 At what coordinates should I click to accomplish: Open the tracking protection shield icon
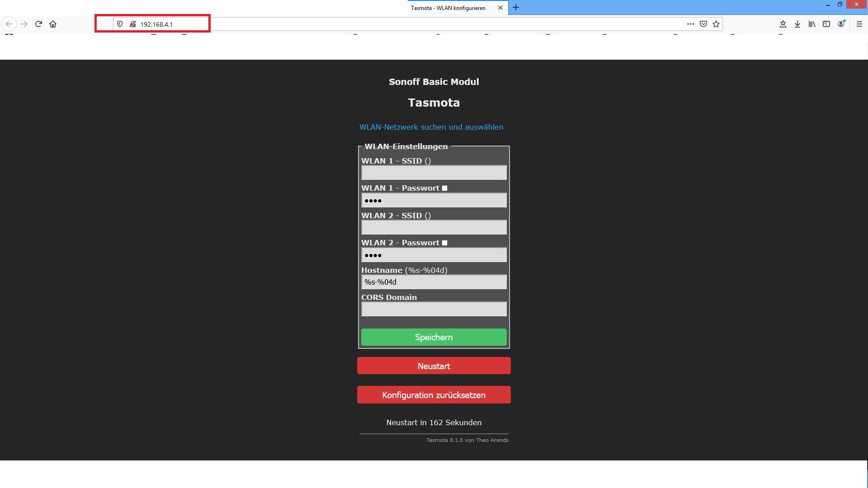120,24
